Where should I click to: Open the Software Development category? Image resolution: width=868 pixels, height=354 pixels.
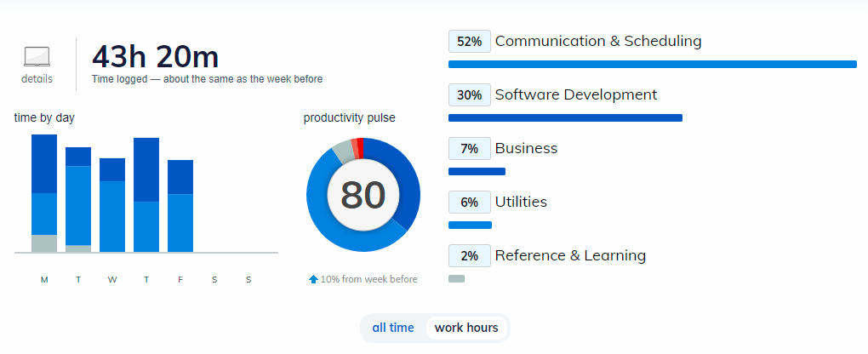(x=576, y=94)
